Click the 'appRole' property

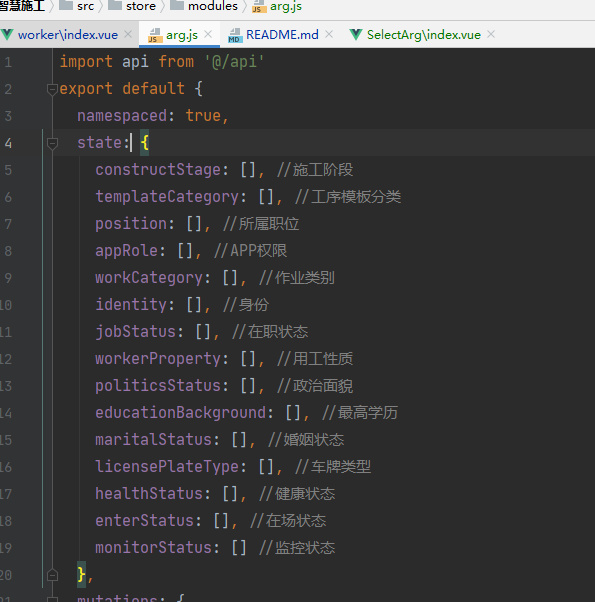tap(126, 251)
